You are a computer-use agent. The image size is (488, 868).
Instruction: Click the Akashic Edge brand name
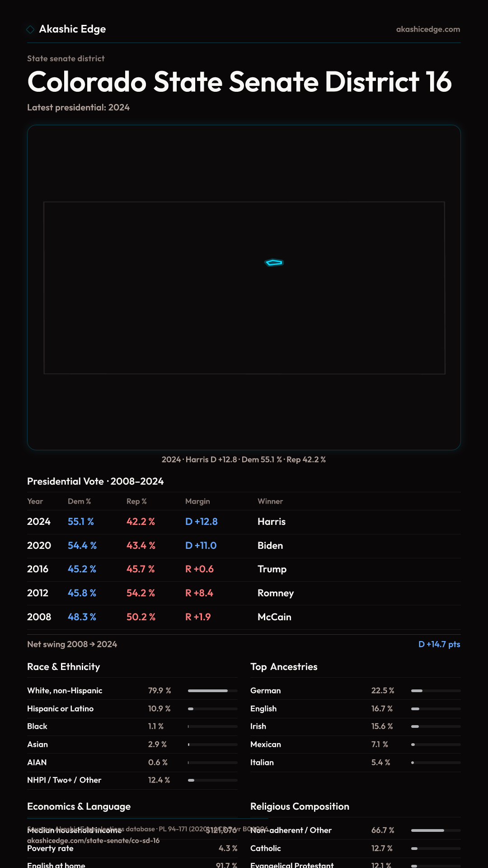click(x=72, y=29)
